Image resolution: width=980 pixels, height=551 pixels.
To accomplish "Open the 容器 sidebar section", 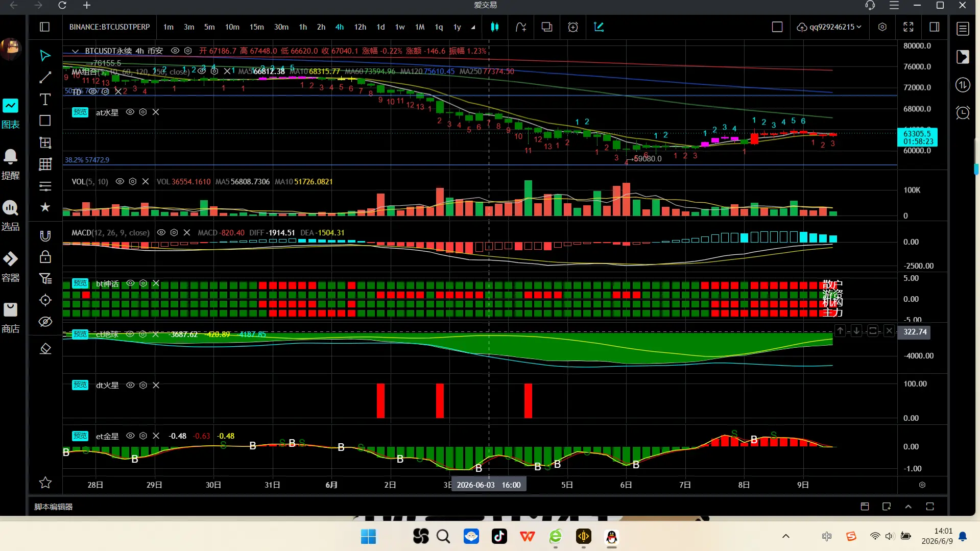I will pos(11,267).
